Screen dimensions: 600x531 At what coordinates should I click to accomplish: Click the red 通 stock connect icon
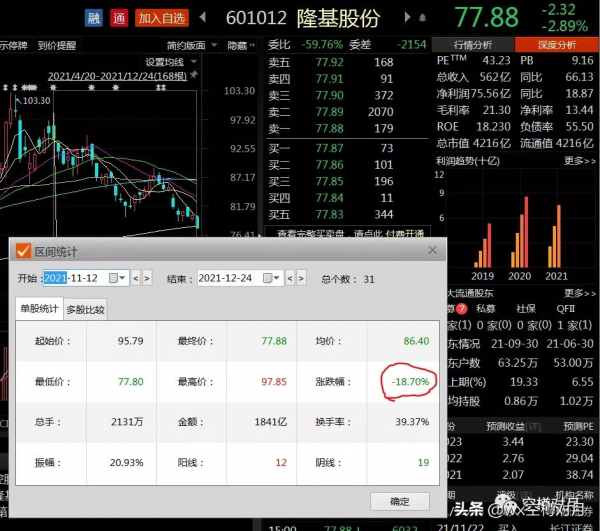pyautogui.click(x=119, y=18)
